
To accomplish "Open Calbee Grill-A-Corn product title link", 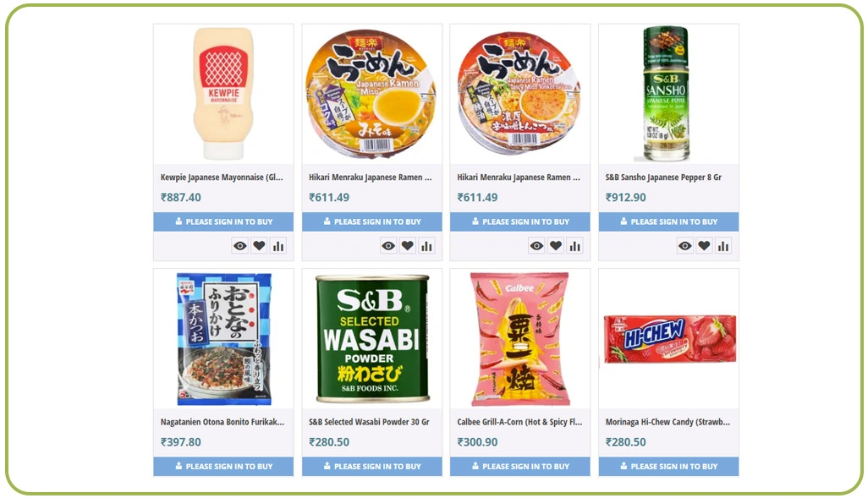I will [x=519, y=422].
